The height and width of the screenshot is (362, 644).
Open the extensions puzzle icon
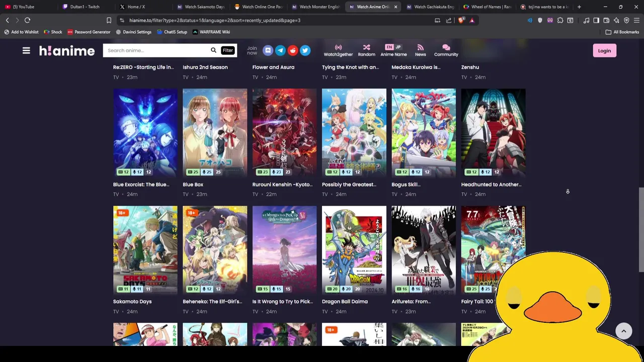pos(560,20)
